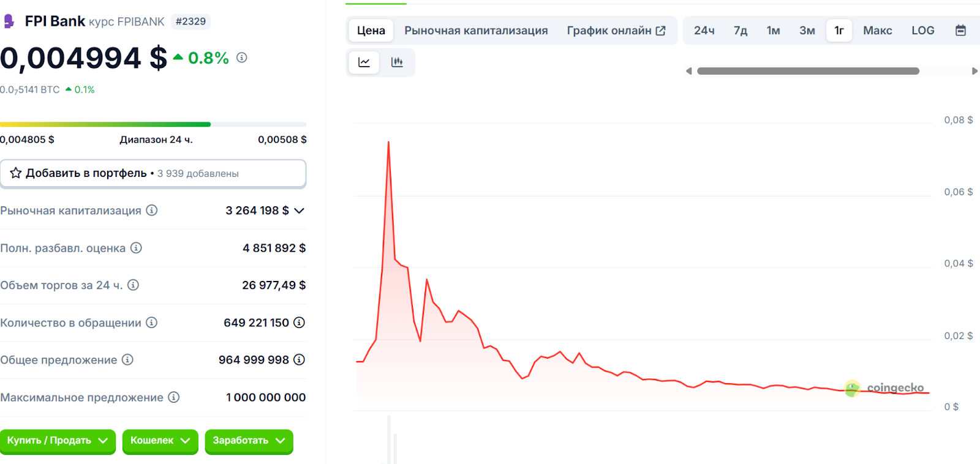Select the 3м time range
The image size is (980, 464).
pos(807,31)
